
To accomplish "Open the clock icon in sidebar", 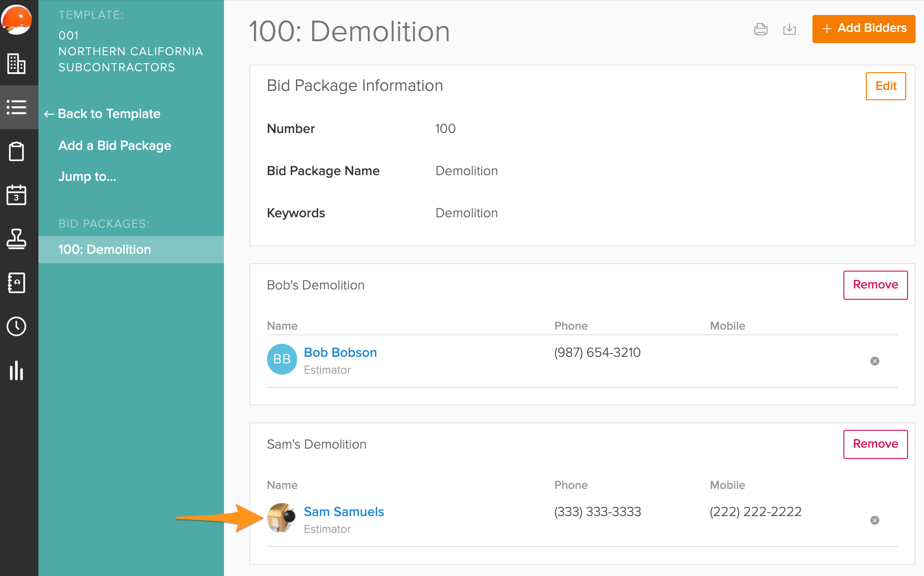I will click(x=16, y=326).
